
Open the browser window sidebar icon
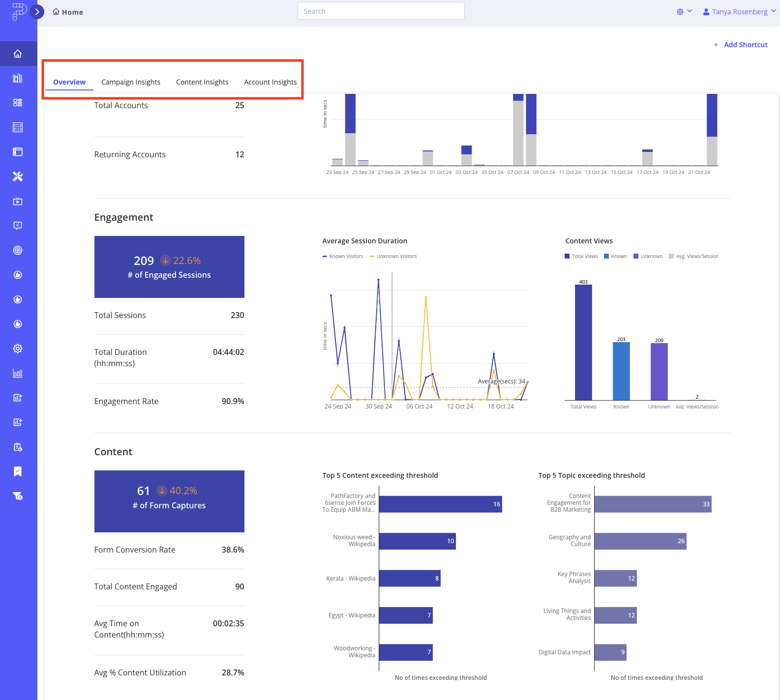coord(18,152)
